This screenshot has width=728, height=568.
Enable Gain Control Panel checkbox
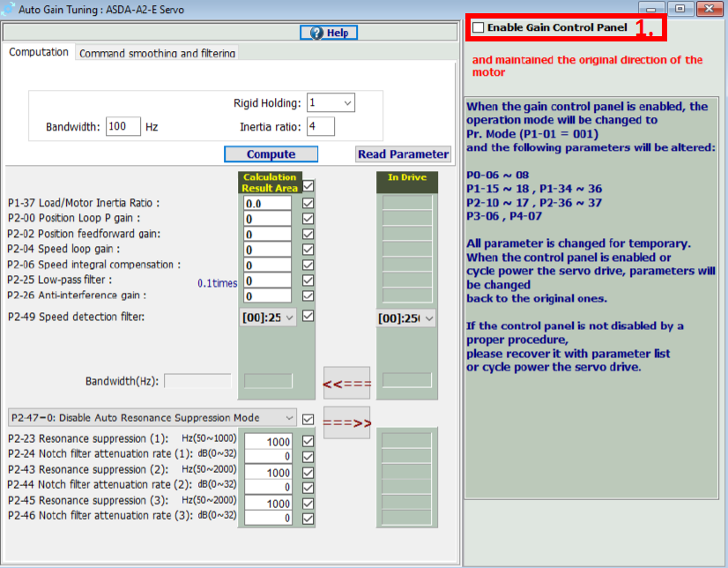[479, 28]
